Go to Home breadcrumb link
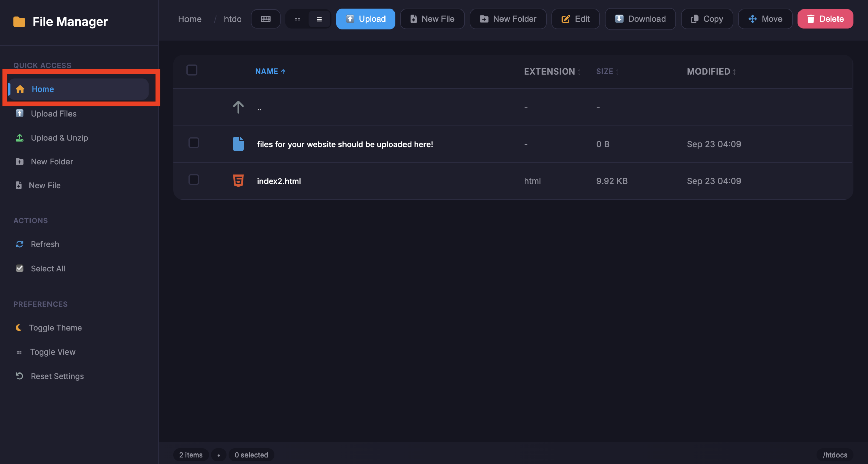The image size is (868, 464). click(x=190, y=19)
